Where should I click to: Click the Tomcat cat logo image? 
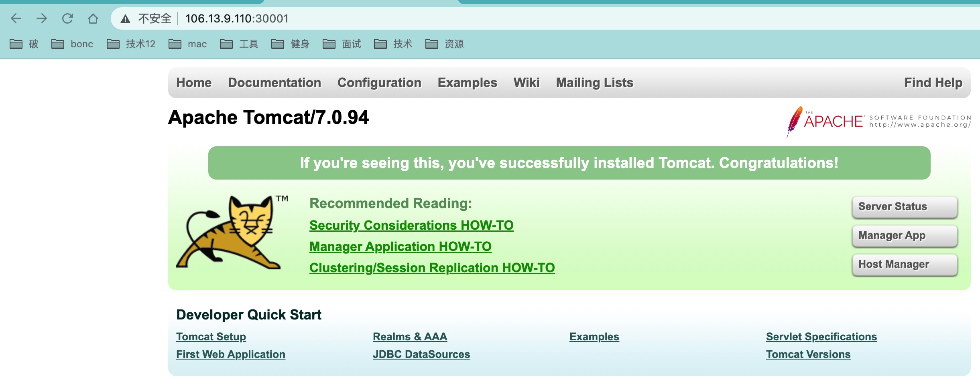232,232
